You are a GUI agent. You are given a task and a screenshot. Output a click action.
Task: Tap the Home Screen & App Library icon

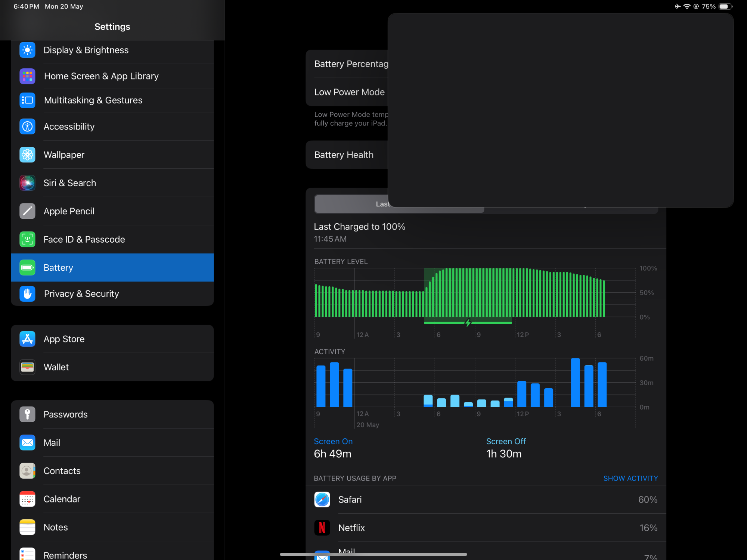point(27,76)
